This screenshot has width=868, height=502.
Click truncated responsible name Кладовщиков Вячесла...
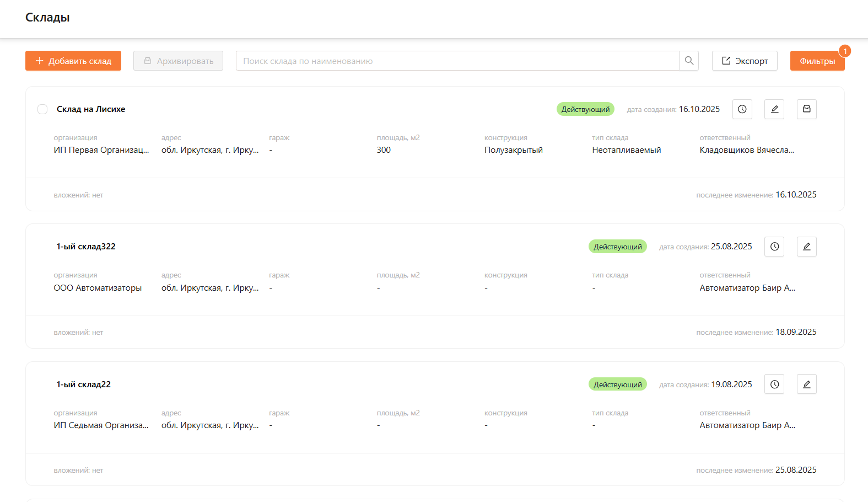[x=747, y=150]
